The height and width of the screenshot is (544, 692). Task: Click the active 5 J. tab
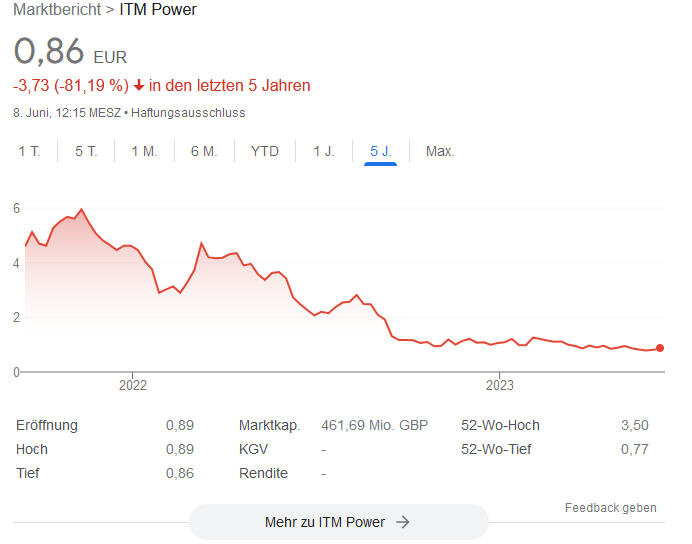click(x=381, y=151)
